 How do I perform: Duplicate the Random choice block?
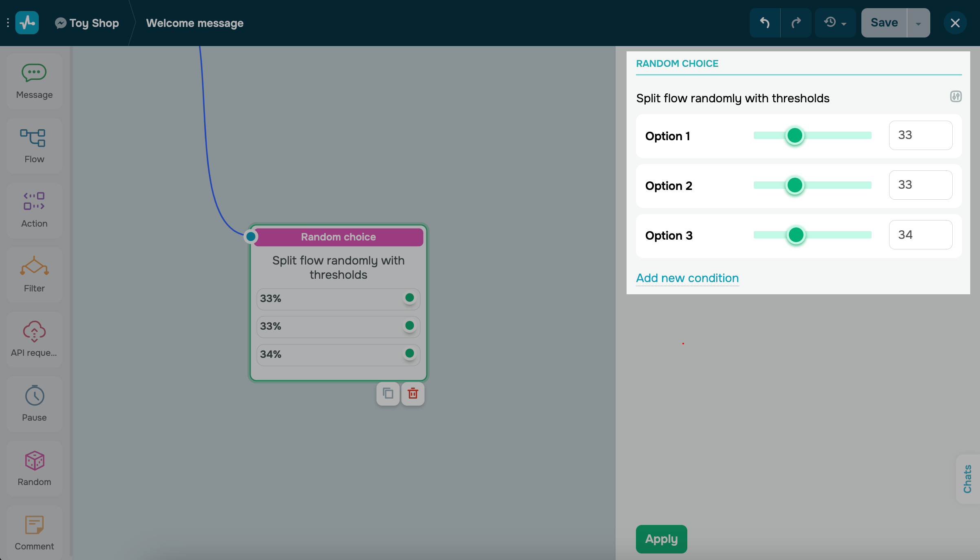tap(388, 393)
